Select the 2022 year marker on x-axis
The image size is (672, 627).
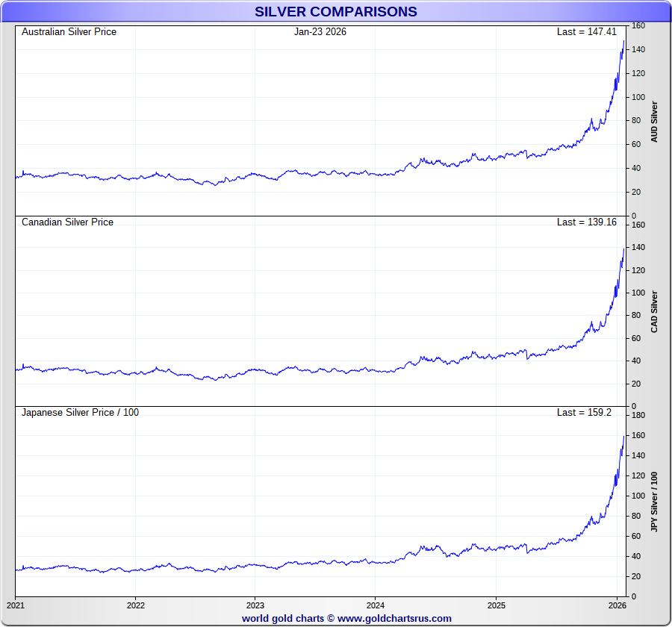pos(135,605)
